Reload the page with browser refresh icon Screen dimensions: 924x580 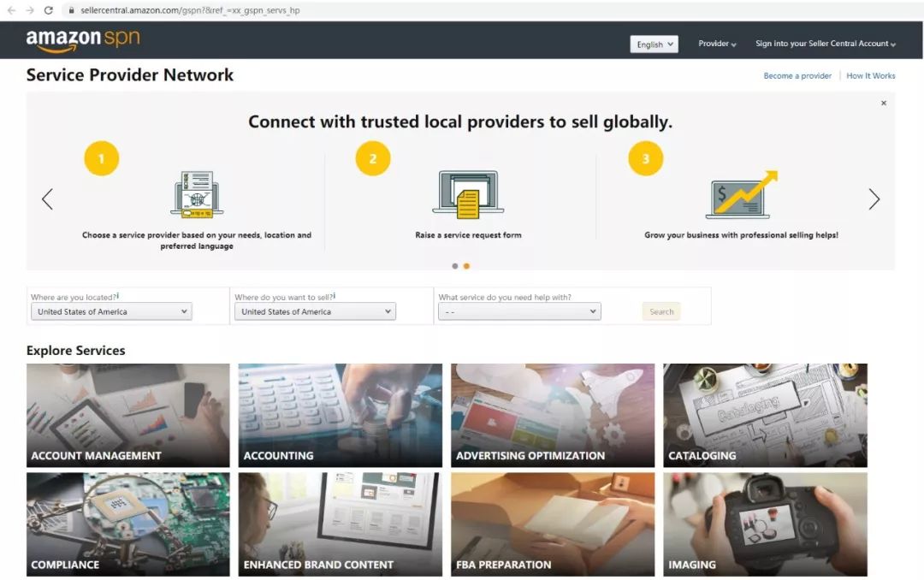[48, 10]
